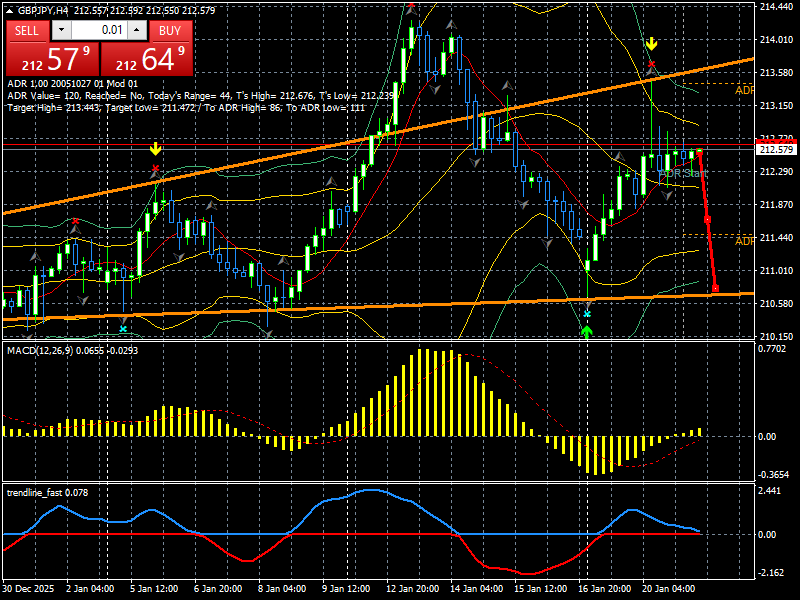
Task: Click the ADR Value= 120 info line
Action: click(201, 96)
